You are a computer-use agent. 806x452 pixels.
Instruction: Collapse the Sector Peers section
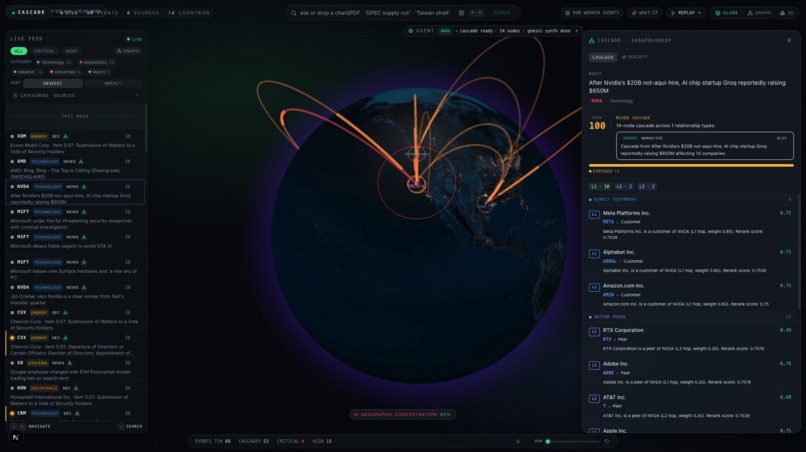click(689, 317)
